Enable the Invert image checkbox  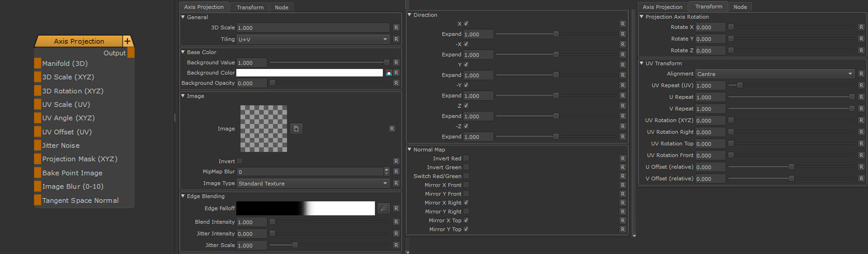(240, 161)
